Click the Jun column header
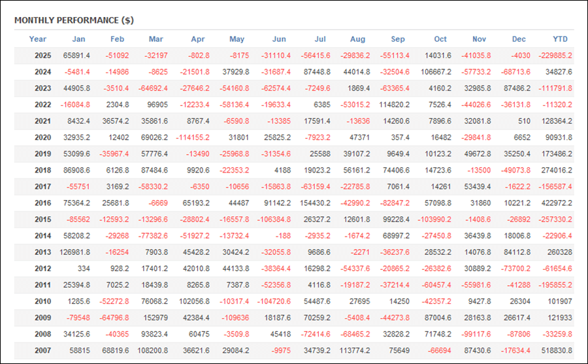588x364 pixels. 278,39
